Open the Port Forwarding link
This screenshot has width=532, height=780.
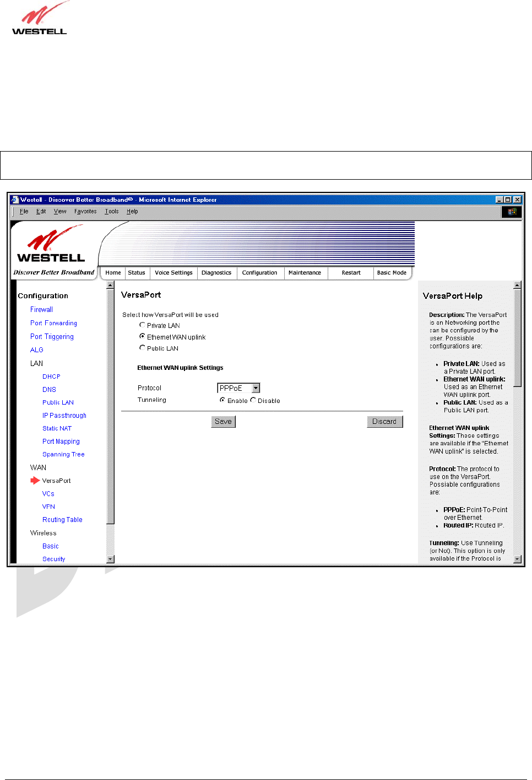(53, 323)
